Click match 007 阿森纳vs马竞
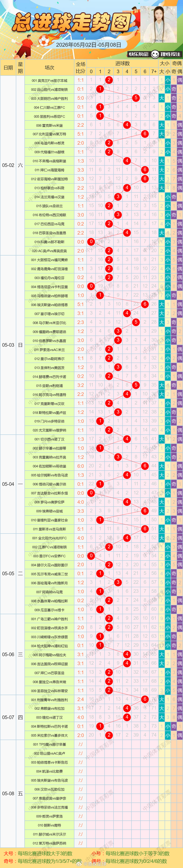This screenshot has width=183, height=868. 49,592
